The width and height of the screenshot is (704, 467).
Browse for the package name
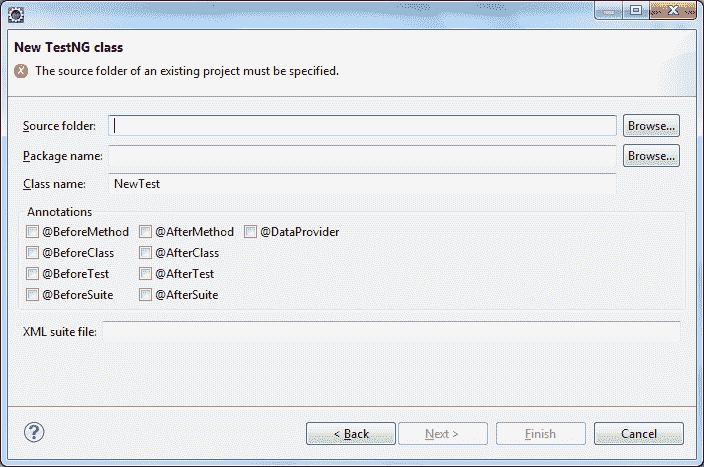coord(651,156)
